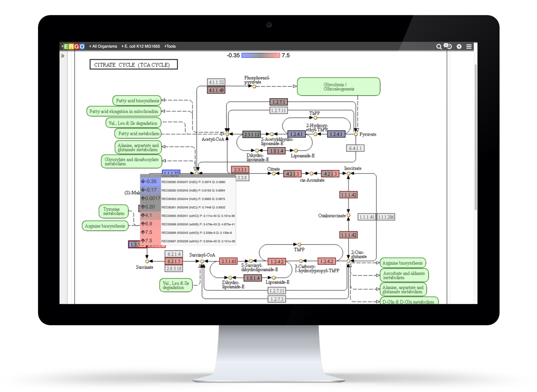The width and height of the screenshot is (537, 392).
Task: Click the 3-Carboxy-1-hydroxypropyl-ThPP node circle
Action: [301, 261]
